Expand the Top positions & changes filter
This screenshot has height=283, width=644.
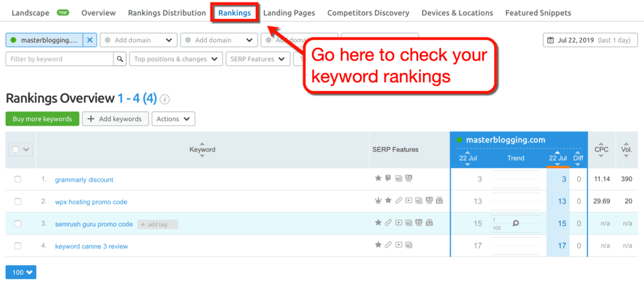(x=176, y=59)
